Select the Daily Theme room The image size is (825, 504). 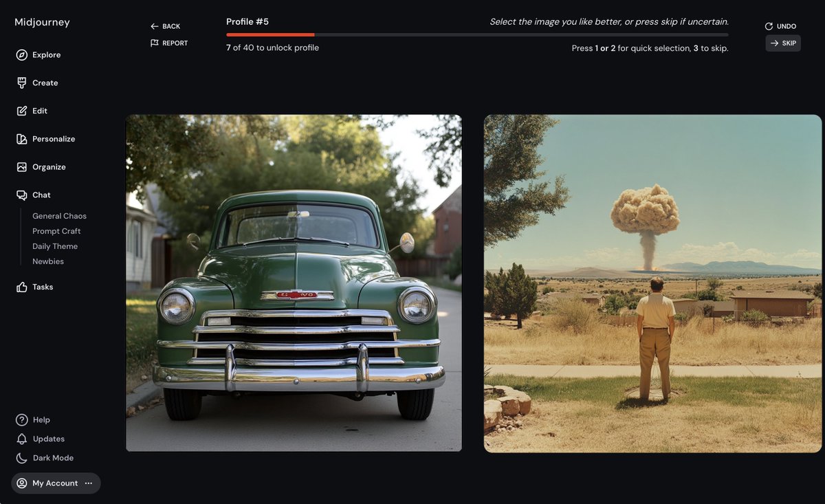click(x=55, y=246)
